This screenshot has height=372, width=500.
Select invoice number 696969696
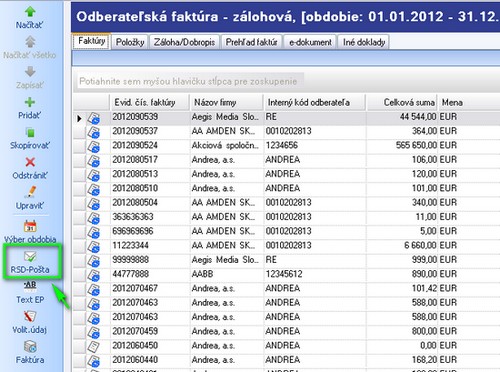tap(133, 231)
